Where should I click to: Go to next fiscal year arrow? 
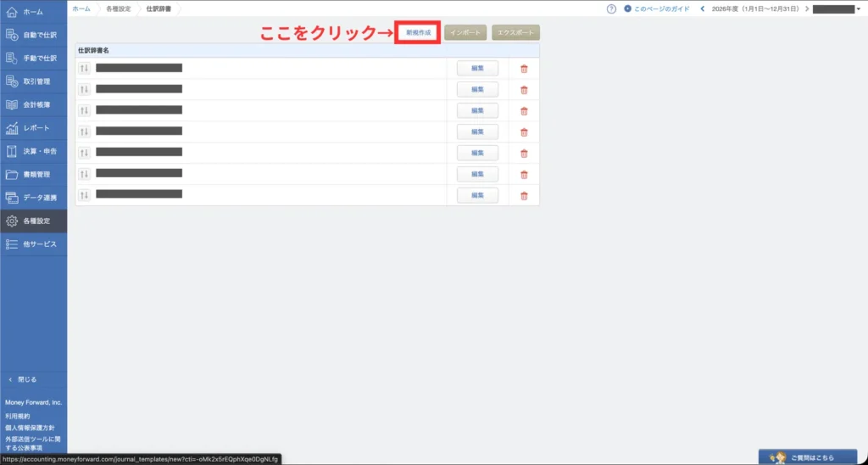(x=806, y=8)
